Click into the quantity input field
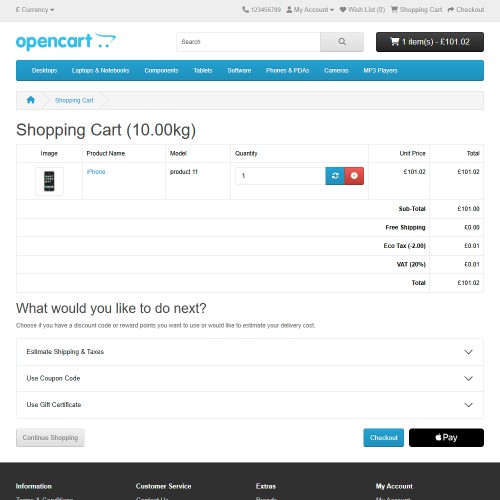The width and height of the screenshot is (500, 500). (280, 176)
